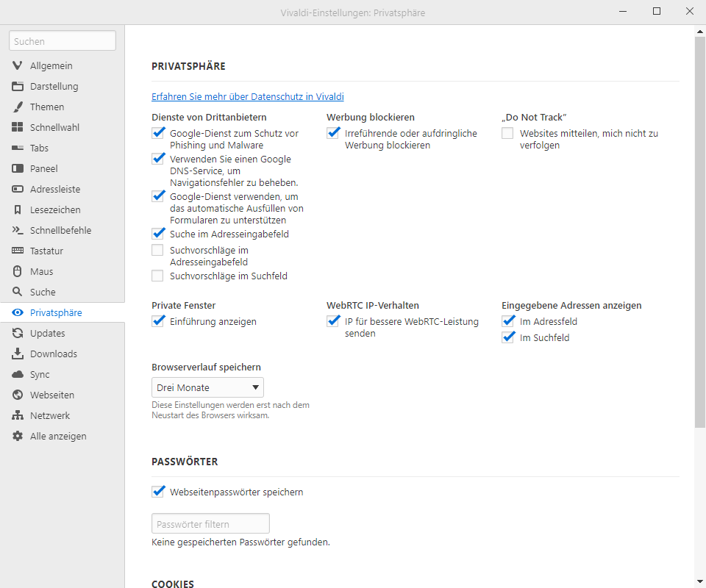Uncheck Im Suchfeld option

click(x=508, y=337)
